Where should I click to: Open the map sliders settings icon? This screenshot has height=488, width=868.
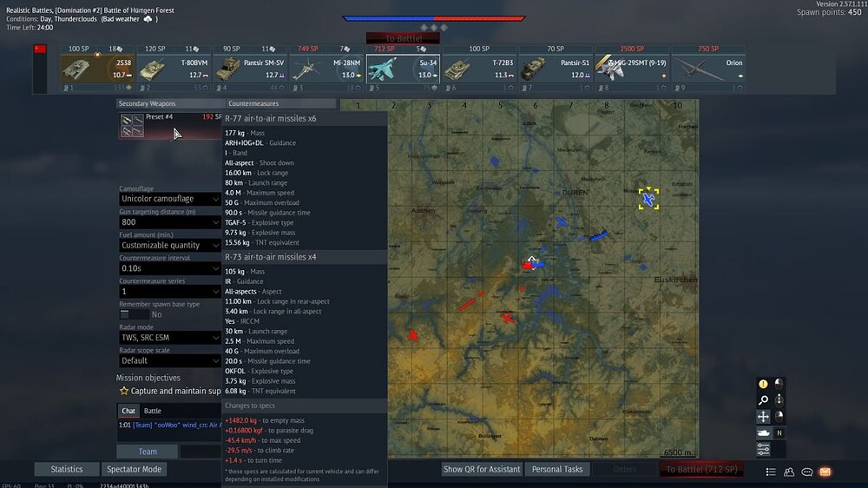point(763,449)
